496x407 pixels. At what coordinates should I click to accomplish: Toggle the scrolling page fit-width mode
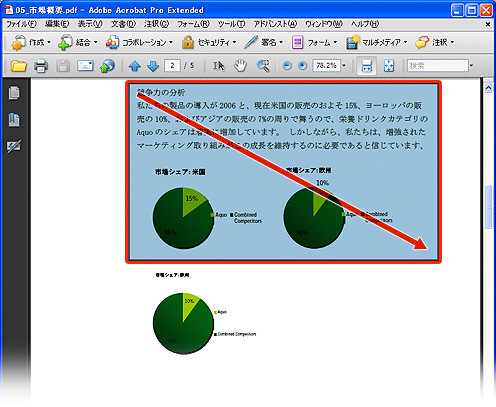point(366,66)
